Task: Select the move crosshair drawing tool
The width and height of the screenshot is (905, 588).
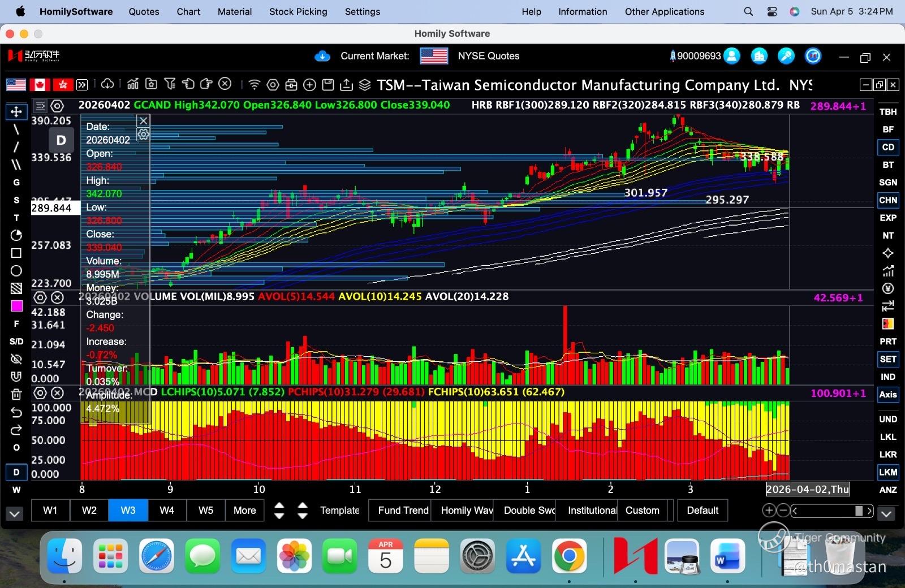Action: (16, 111)
